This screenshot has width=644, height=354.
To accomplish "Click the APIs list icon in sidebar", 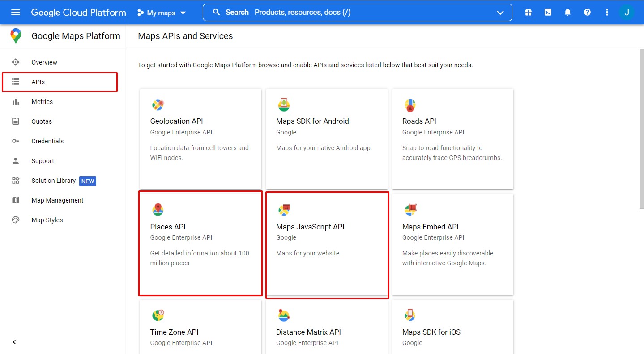I will coord(16,82).
